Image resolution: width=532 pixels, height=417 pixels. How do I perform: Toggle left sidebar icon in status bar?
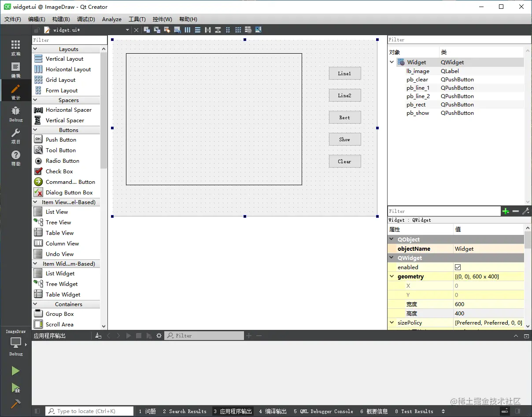coord(37,411)
